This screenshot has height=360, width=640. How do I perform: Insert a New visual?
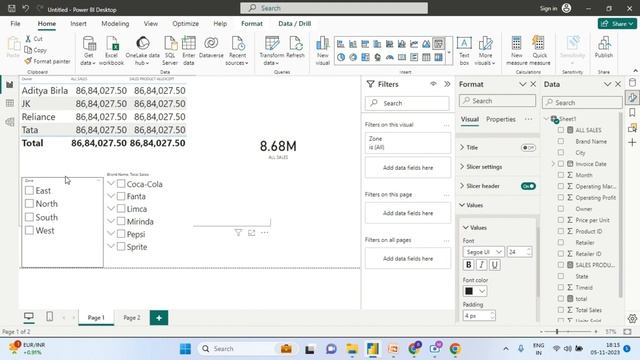(x=322, y=51)
